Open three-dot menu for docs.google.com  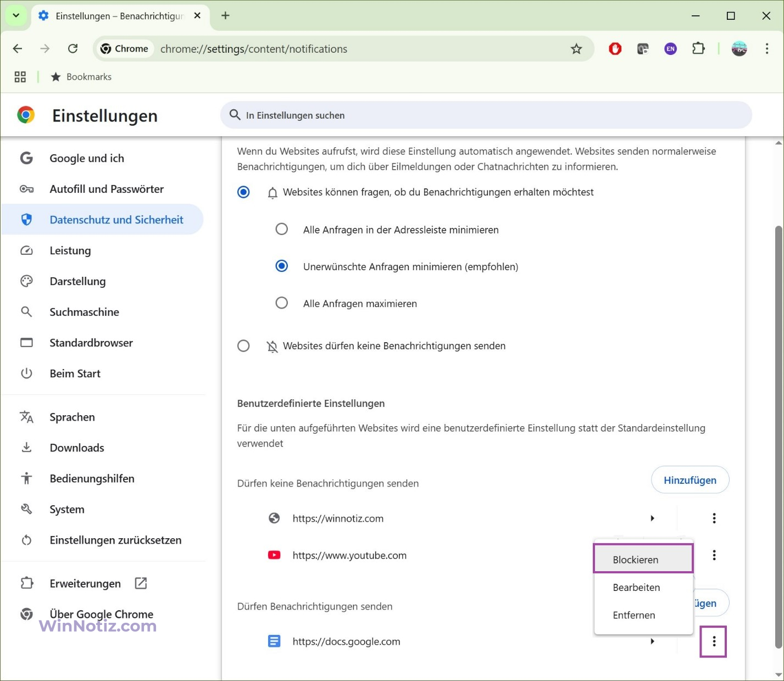click(x=714, y=641)
